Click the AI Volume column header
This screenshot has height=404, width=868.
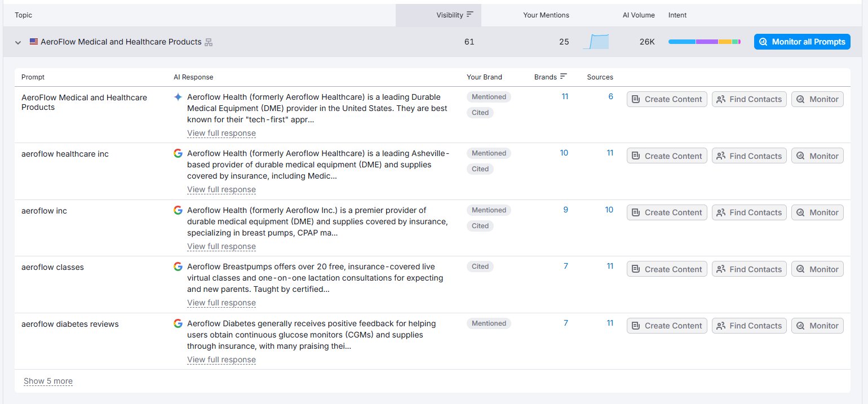[639, 15]
